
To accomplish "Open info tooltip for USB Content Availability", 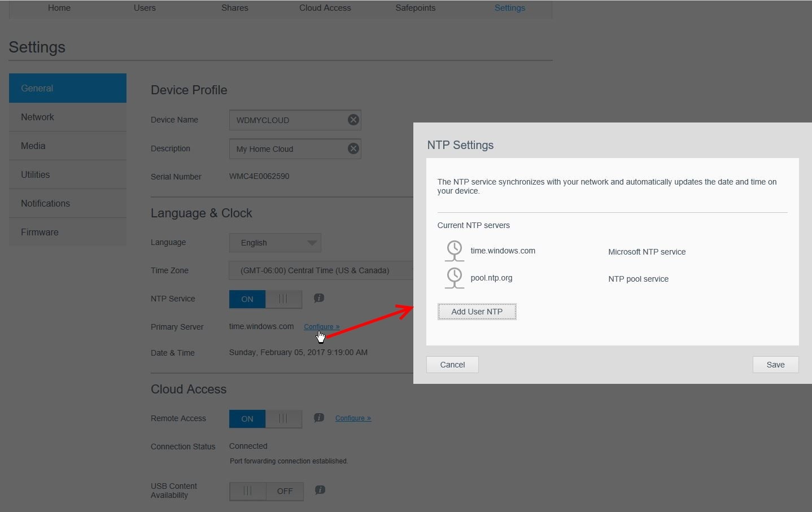I will [320, 490].
